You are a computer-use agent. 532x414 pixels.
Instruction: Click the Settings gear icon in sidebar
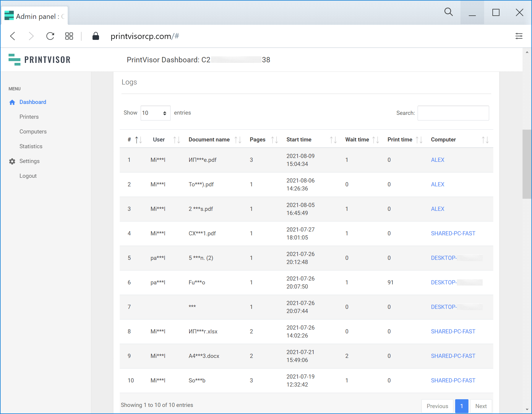[x=12, y=161]
